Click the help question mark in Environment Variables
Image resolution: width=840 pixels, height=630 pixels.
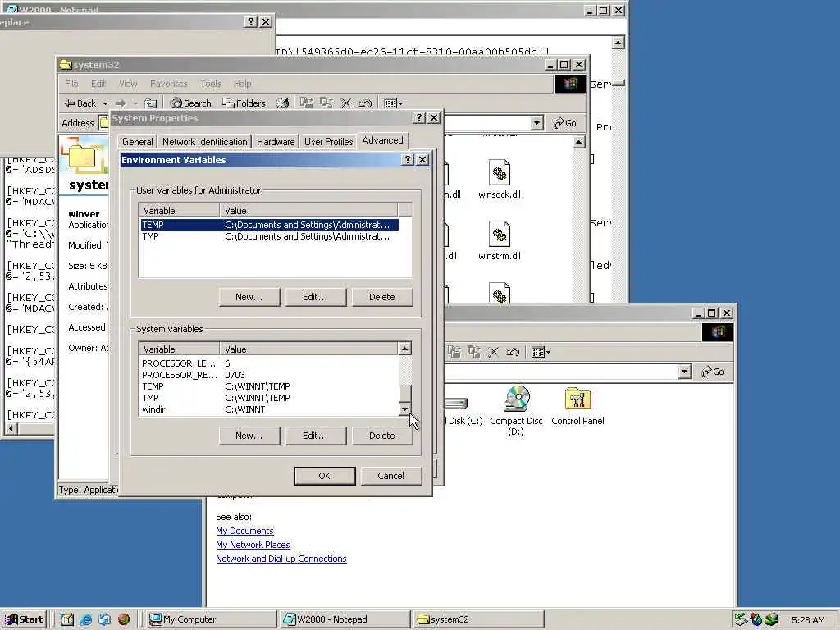pos(407,160)
